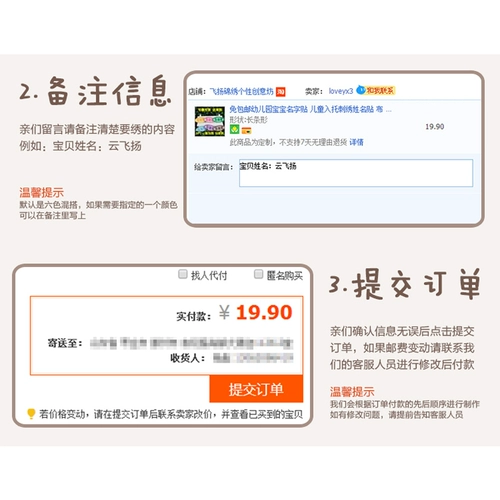Click the 3.提交订单 heading
500x500 pixels.
tap(405, 284)
